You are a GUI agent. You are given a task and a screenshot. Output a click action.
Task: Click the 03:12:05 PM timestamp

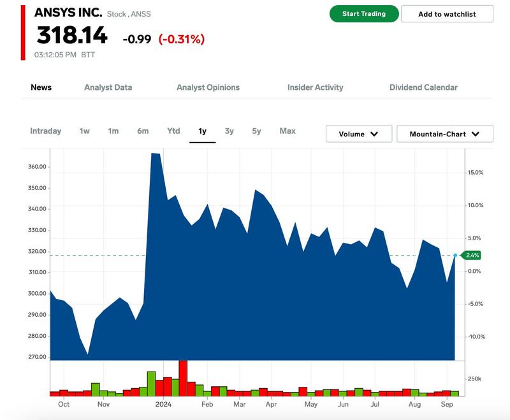55,55
